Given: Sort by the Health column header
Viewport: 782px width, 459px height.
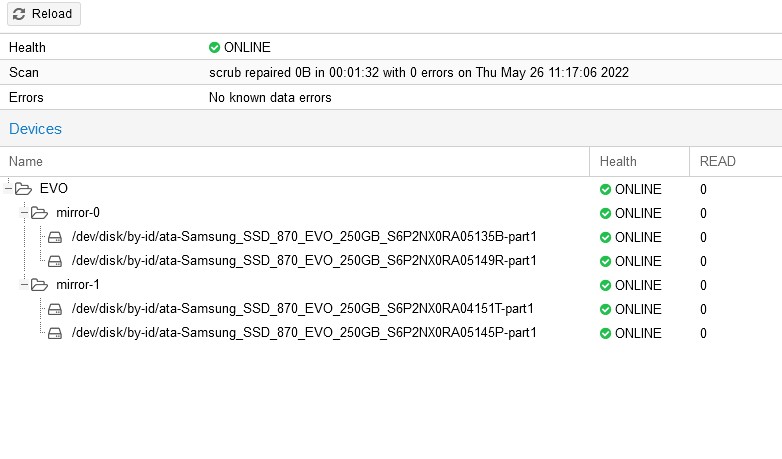Looking at the screenshot, I should (639, 162).
